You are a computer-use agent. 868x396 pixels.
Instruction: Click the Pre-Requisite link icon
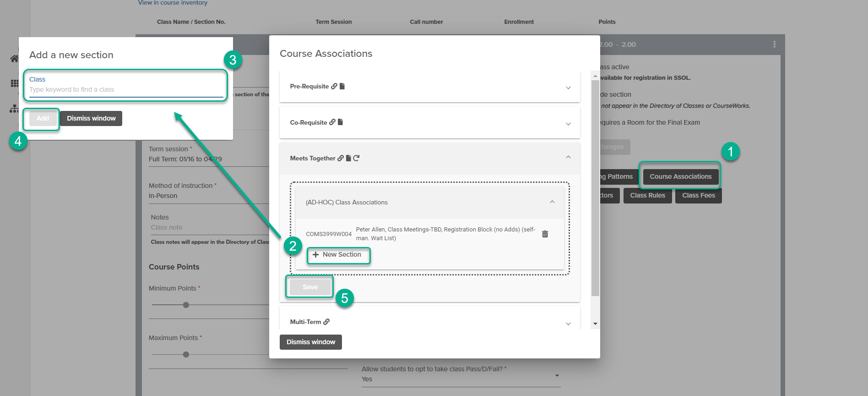point(334,86)
